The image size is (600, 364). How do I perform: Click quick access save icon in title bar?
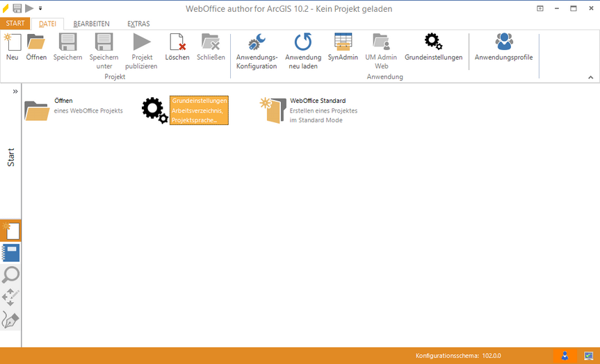(x=17, y=8)
